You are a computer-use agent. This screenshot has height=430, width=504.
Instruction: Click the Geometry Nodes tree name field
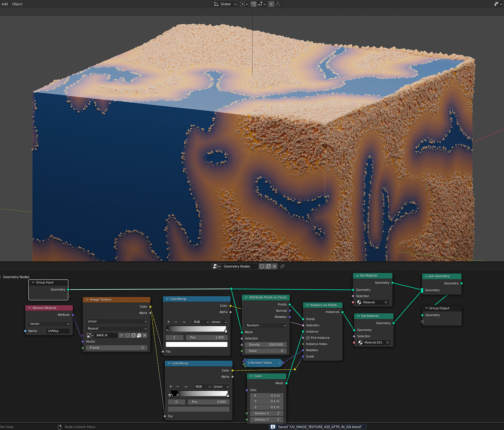240,267
